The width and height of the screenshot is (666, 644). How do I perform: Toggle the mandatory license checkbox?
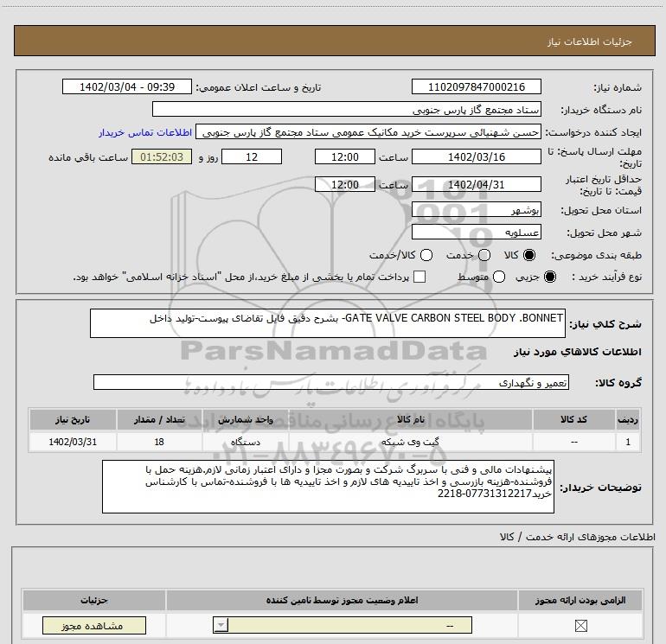click(580, 625)
